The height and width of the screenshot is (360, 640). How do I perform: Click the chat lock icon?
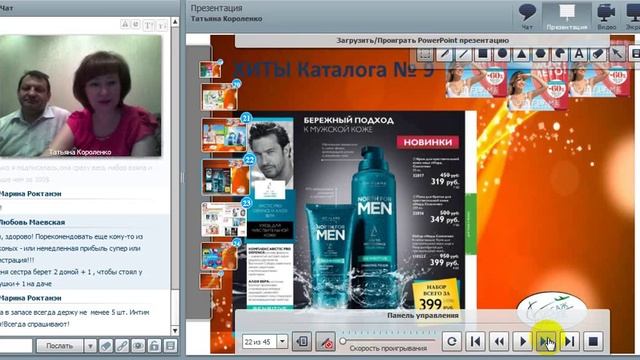click(154, 346)
